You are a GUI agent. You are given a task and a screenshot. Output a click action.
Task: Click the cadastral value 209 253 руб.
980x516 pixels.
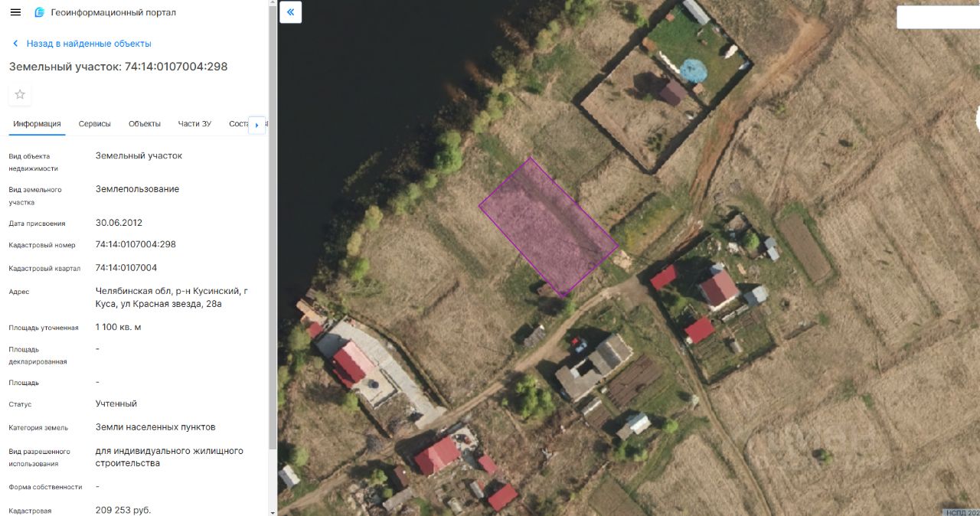[123, 510]
